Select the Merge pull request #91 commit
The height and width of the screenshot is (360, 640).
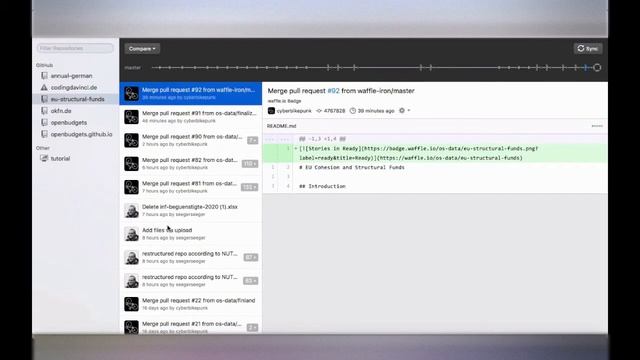tap(191, 117)
